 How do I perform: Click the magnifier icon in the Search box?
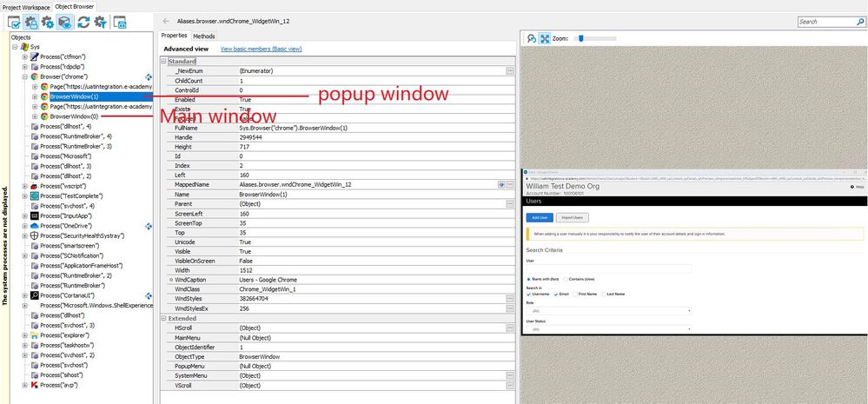click(859, 22)
